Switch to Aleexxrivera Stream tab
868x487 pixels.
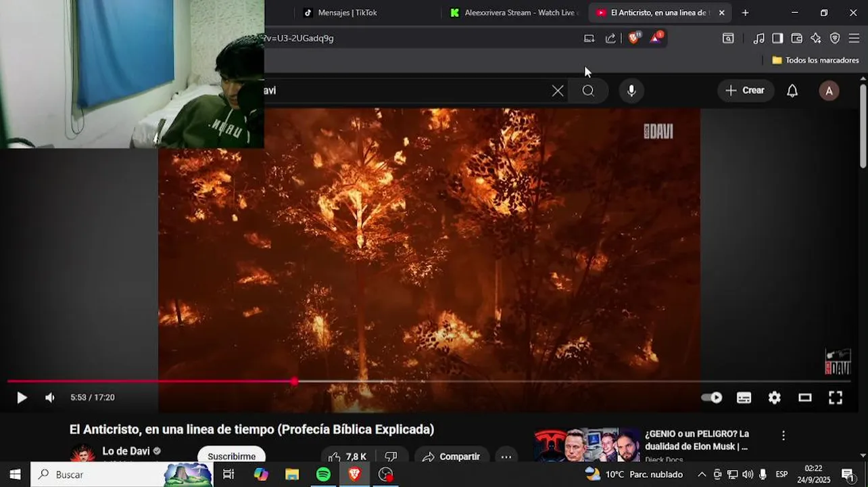[x=514, y=13]
